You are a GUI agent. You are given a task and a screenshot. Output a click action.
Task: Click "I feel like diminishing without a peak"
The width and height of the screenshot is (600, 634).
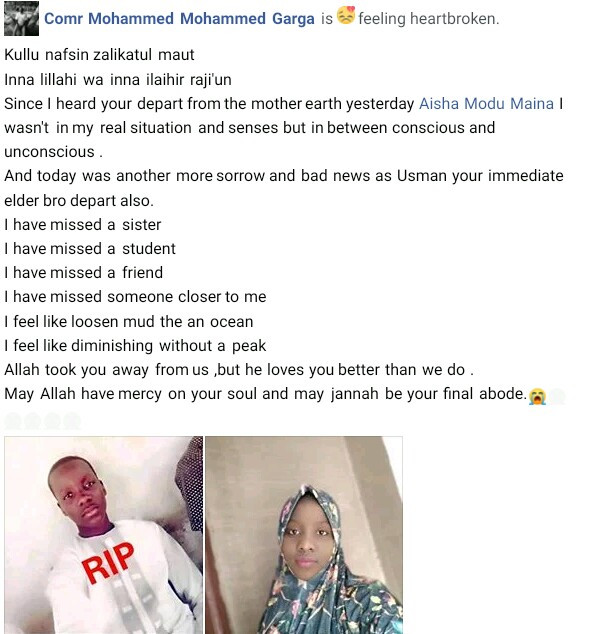tap(135, 346)
